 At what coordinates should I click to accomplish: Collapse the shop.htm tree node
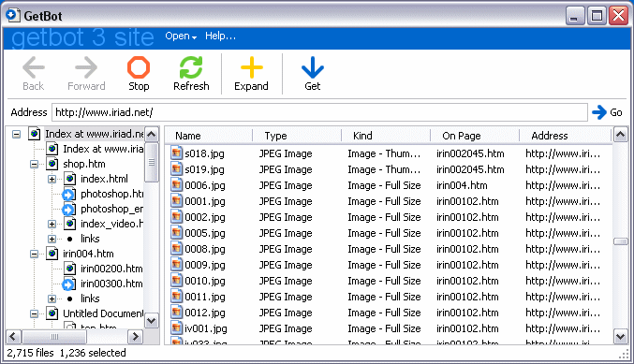point(35,164)
